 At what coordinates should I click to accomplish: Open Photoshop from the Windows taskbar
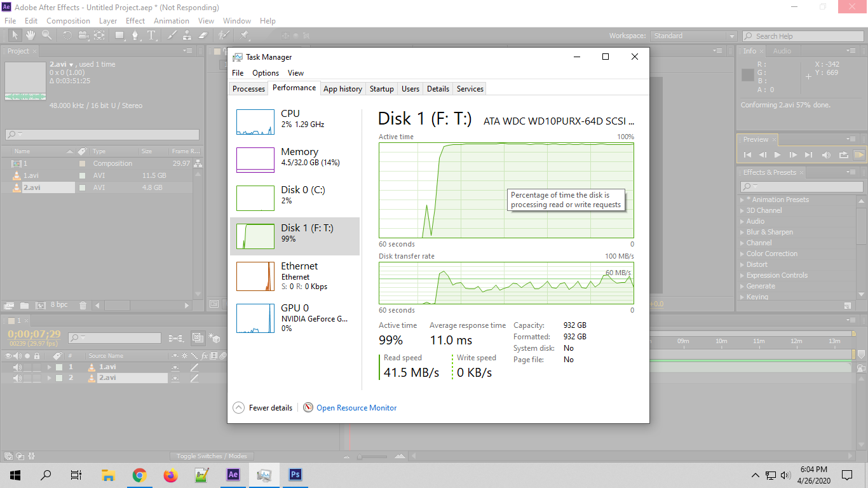tap(295, 475)
